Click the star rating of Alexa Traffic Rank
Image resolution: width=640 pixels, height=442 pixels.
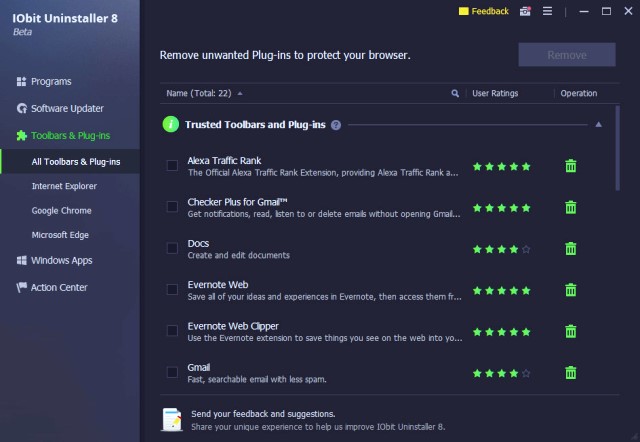(502, 167)
